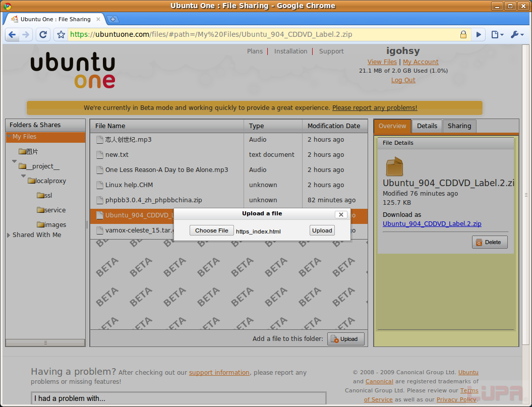
Task: Click the View Files link
Action: [x=382, y=62]
